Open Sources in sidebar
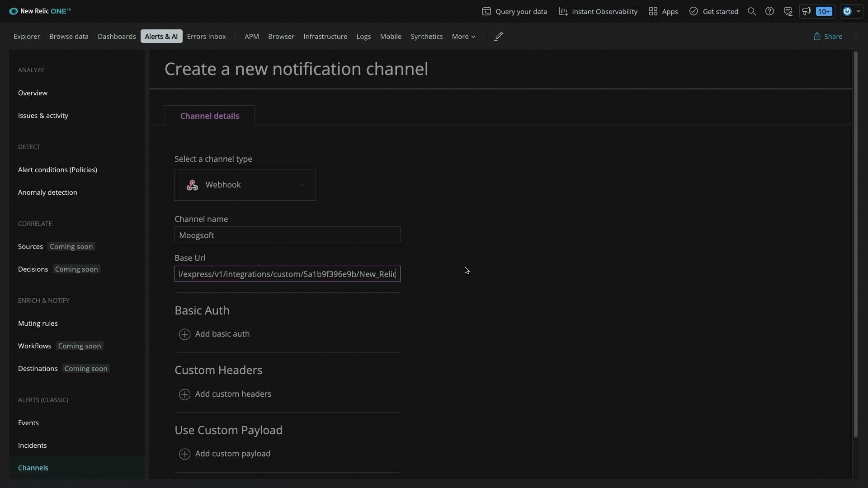 coord(30,246)
